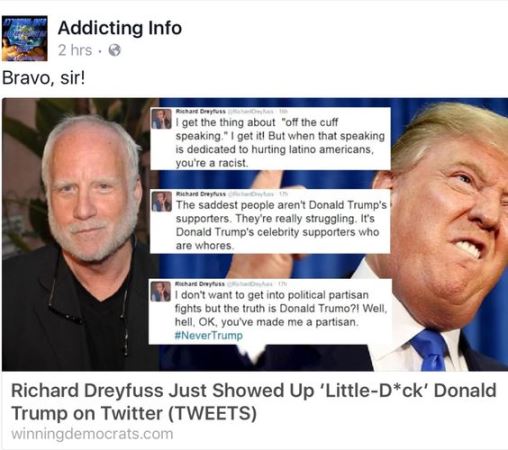The height and width of the screenshot is (450, 508).
Task: Open the #NeverTrump hashtag
Action: [x=209, y=335]
